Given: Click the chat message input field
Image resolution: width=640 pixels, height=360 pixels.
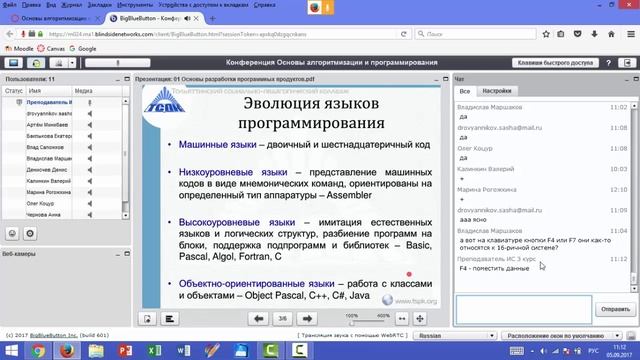Looking at the screenshot, I should (x=524, y=310).
